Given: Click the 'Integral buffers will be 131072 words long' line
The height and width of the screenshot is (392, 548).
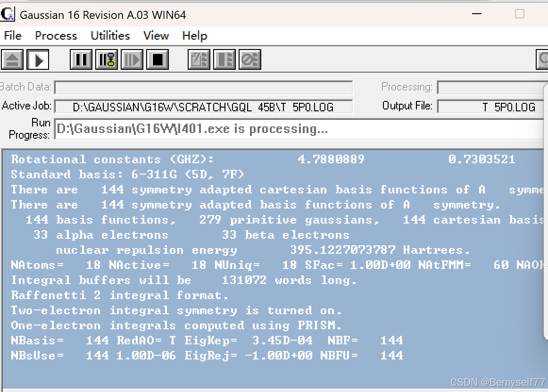Looking at the screenshot, I should coord(184,280).
